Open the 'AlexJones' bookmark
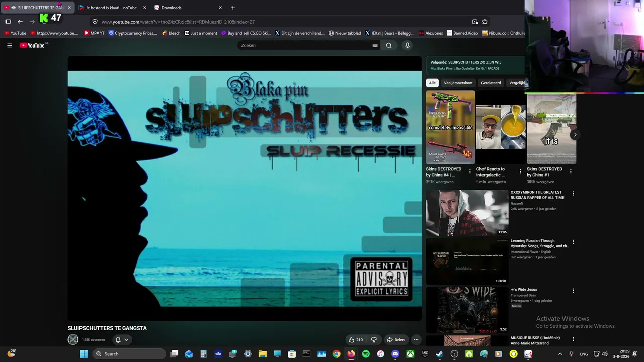This screenshot has height=362, width=644. click(431, 33)
